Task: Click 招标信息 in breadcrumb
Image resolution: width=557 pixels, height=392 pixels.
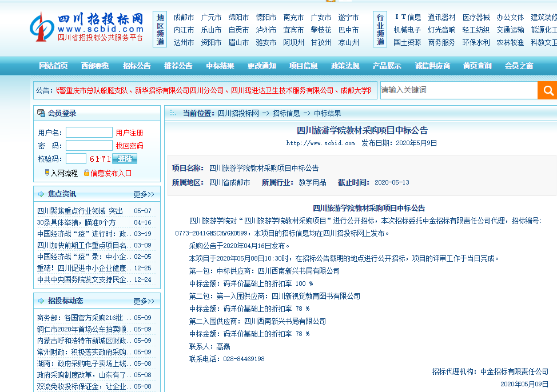Action: [x=286, y=113]
